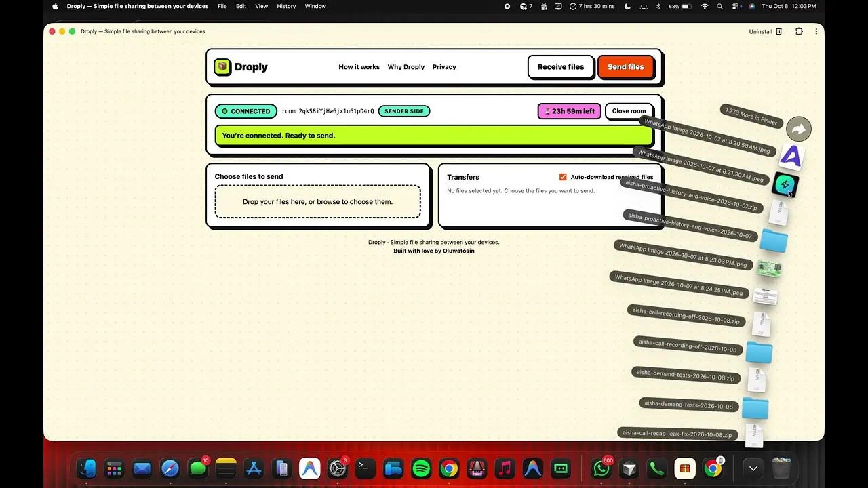Open the blue letter A app in stack
This screenshot has height=488, width=868.
click(791, 157)
